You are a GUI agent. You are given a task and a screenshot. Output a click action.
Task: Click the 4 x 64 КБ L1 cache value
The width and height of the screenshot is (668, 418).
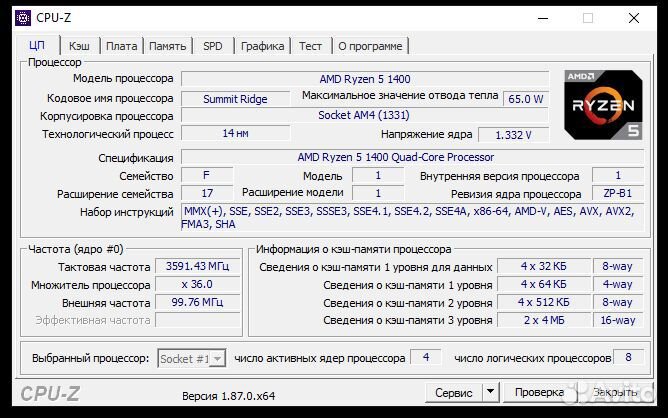[x=544, y=284]
